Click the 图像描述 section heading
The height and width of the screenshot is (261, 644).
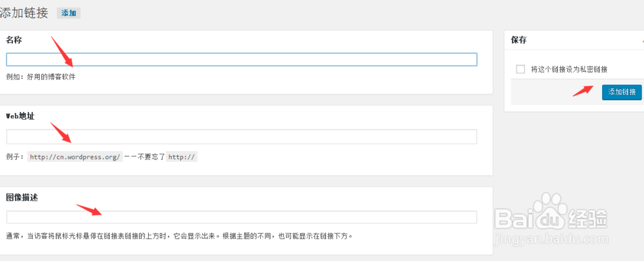click(22, 197)
